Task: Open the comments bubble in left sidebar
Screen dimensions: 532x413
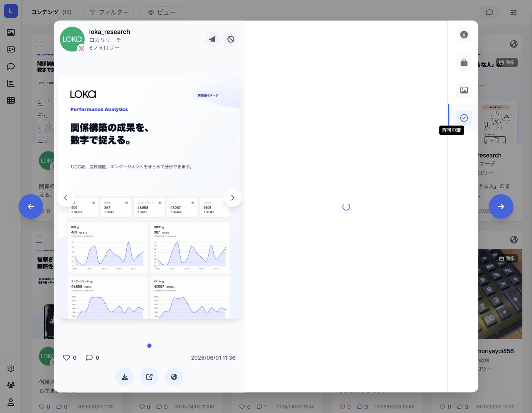Action: pos(11,66)
